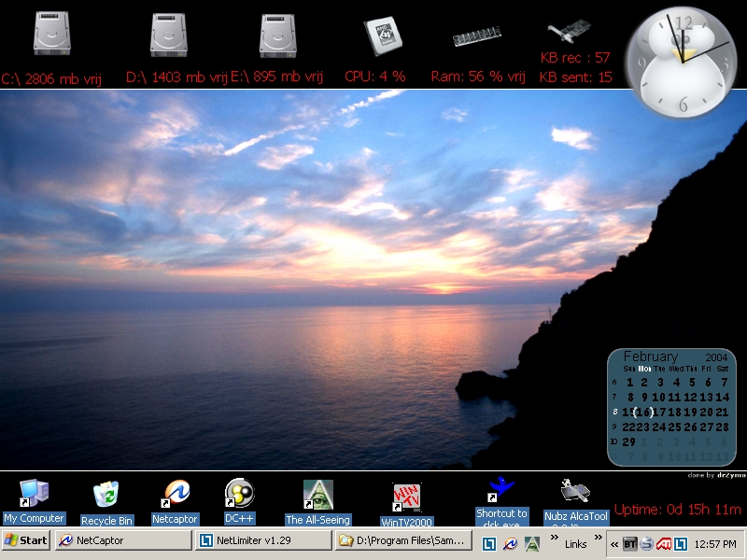The image size is (747, 560).
Task: Launch NetLimiter from the quick launch bar
Action: (x=489, y=543)
